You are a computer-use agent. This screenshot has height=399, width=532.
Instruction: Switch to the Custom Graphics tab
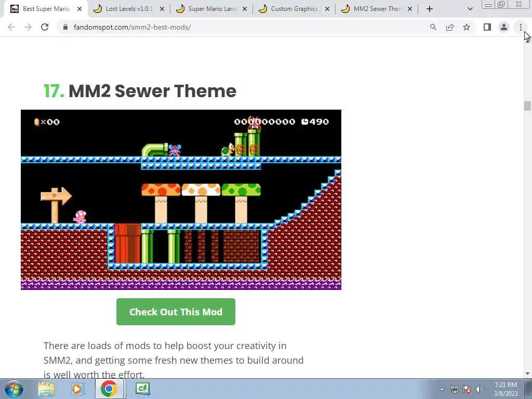[x=294, y=9]
